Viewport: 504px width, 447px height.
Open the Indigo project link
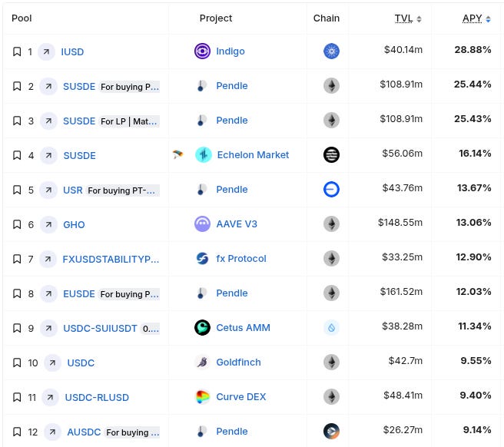(230, 51)
